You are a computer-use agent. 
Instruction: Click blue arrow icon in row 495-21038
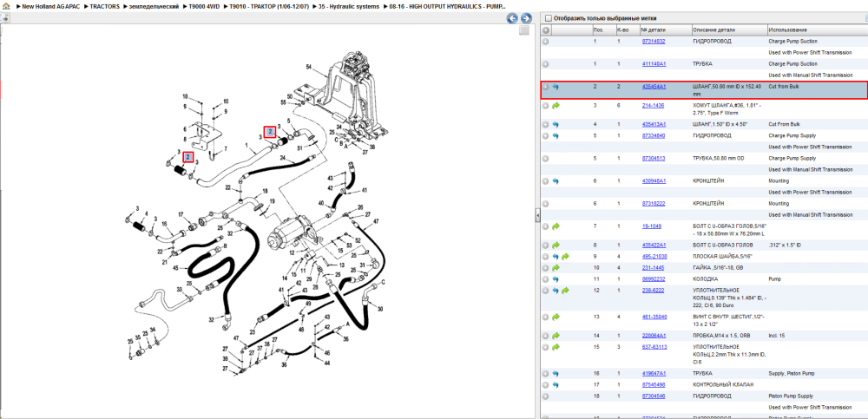pyautogui.click(x=556, y=256)
